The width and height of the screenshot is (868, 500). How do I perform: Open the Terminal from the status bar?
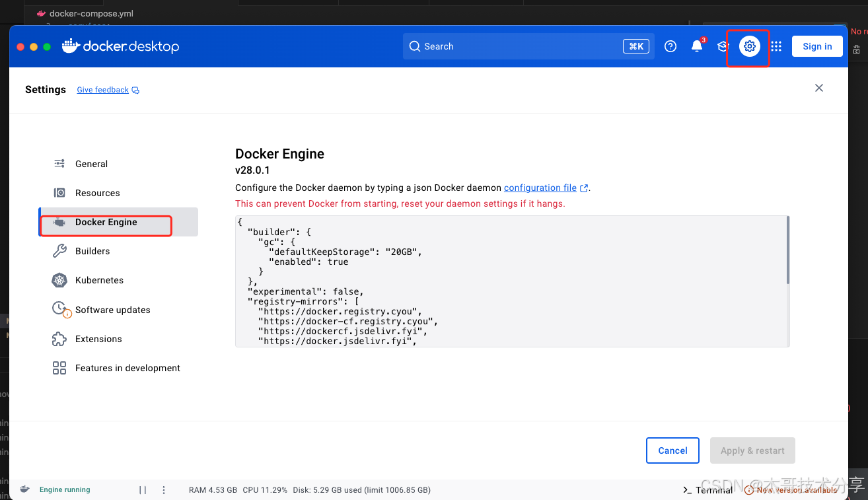(708, 489)
